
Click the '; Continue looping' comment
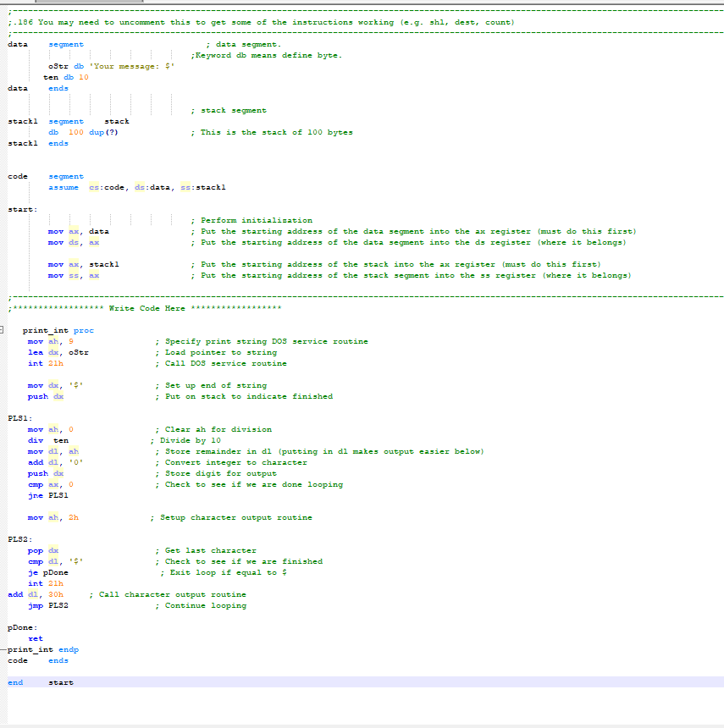(x=201, y=606)
